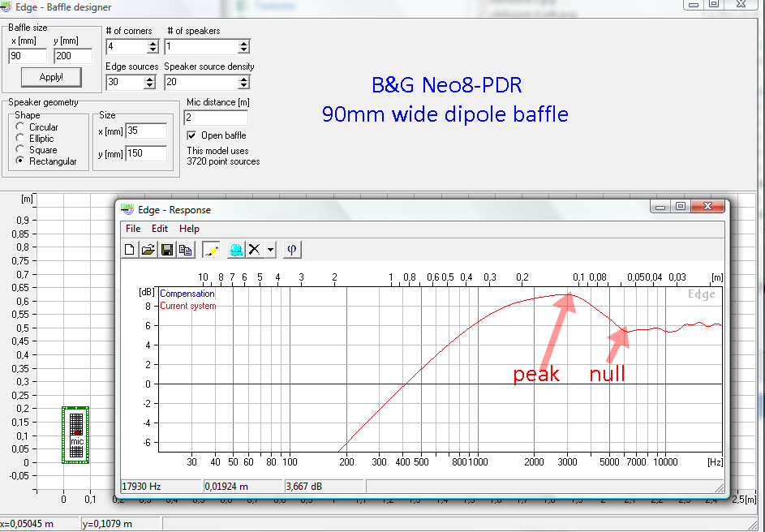The height and width of the screenshot is (532, 765).
Task: Click the New document icon in Response toolbar
Action: (129, 250)
